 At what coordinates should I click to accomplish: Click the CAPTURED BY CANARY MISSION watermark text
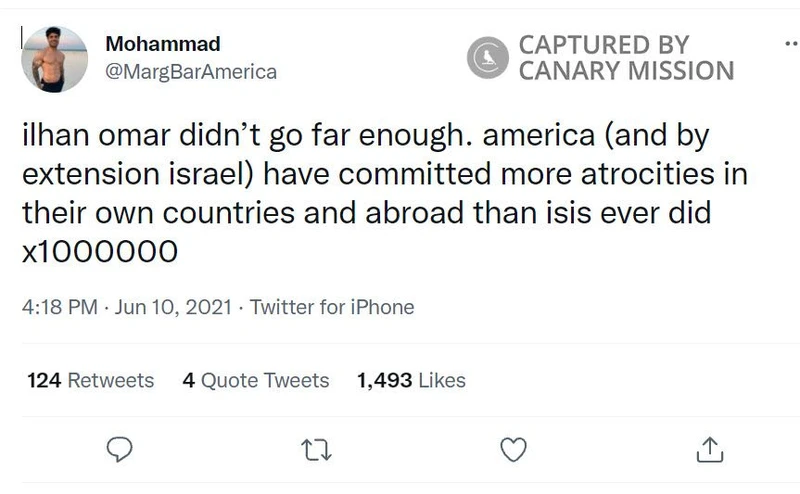[x=626, y=57]
